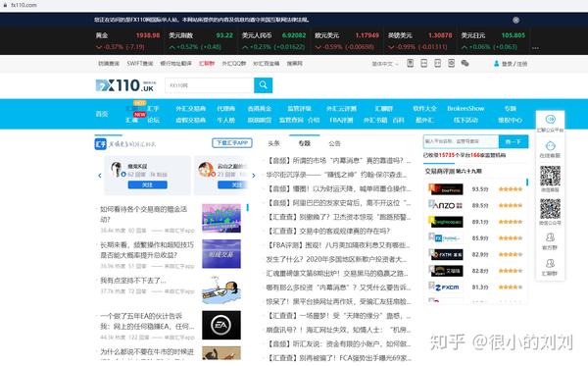Click the 汇乎 post list scrollbar
The height and width of the screenshot is (366, 588).
(x=248, y=207)
